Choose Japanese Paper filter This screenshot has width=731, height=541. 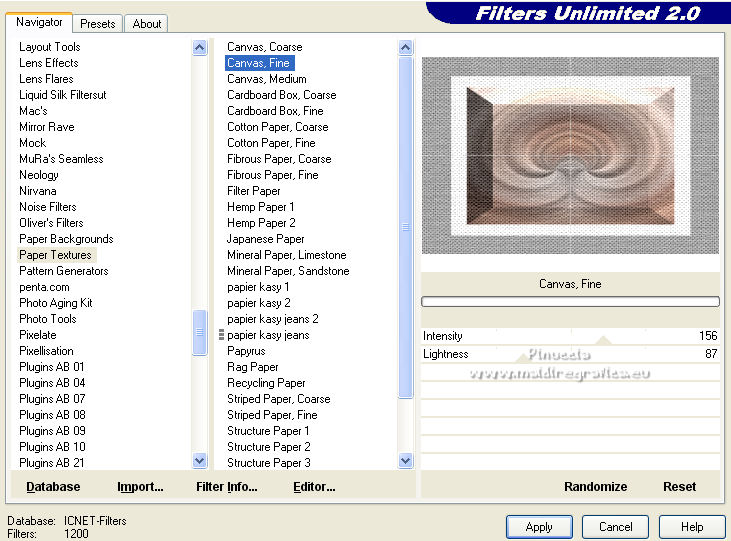click(x=266, y=239)
